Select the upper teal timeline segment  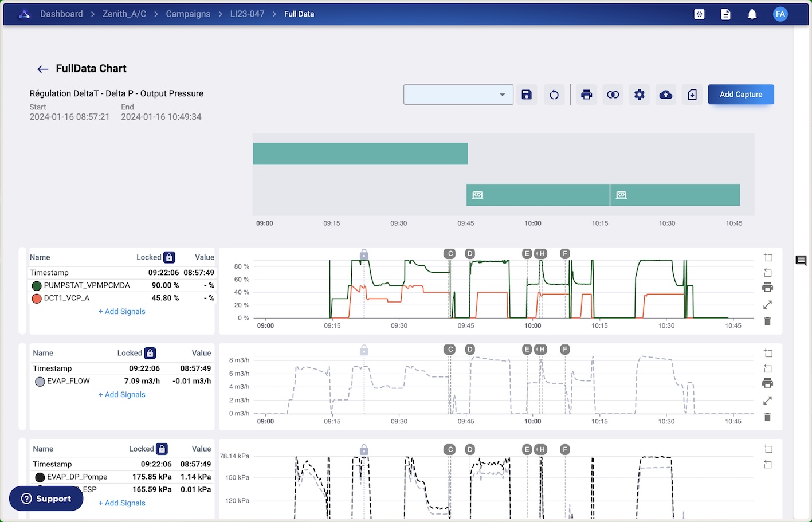360,154
